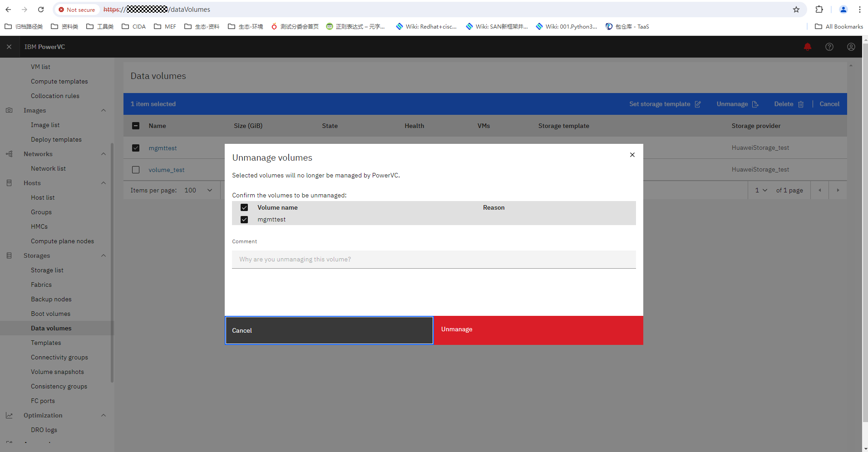Click Delete in the blue action bar
868x452 pixels.
click(x=789, y=104)
